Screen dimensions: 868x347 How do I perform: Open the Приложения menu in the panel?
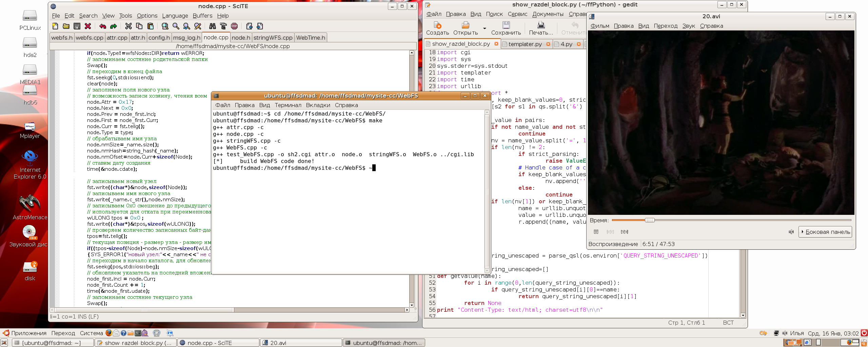click(x=28, y=333)
